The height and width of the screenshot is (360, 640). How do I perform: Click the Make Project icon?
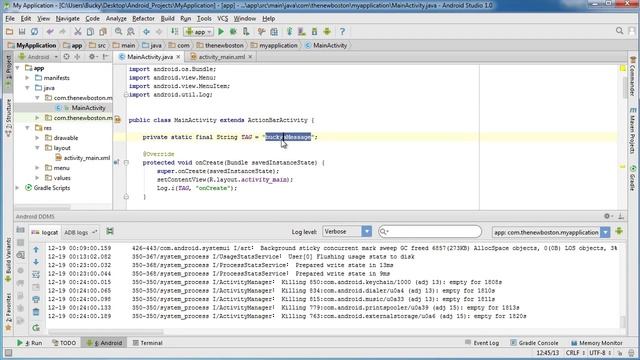[174, 31]
